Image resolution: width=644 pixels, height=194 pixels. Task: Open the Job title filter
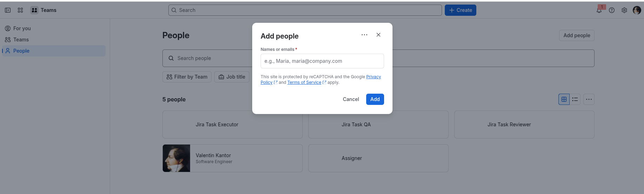(232, 77)
